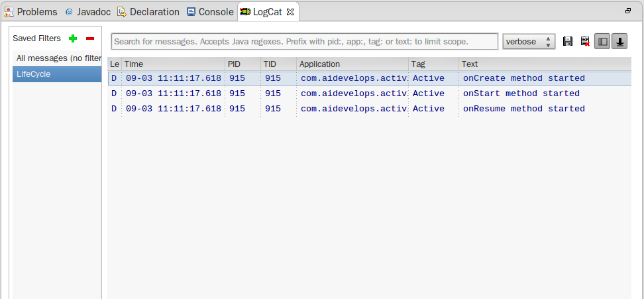
Task: Maximize the panel view using corner icon
Action: pos(628,11)
